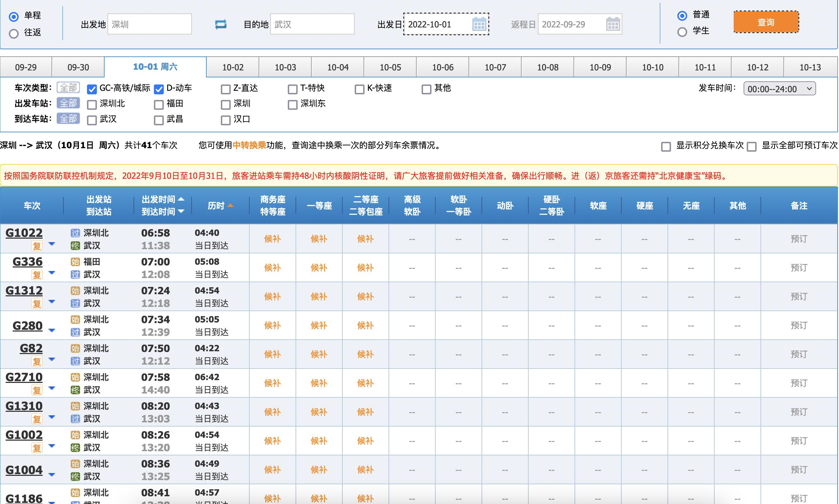The image size is (839, 504).
Task: Select the 往返 round-trip radio button
Action: click(x=14, y=34)
